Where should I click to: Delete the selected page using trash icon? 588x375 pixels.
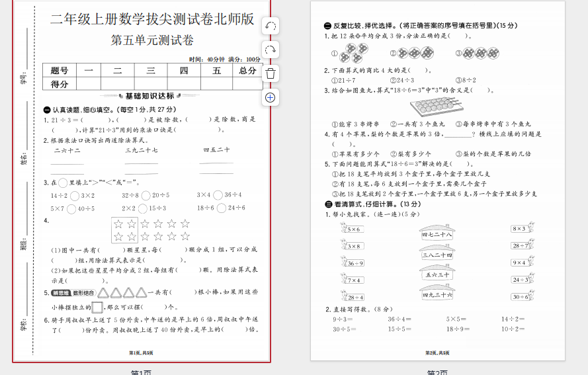coord(270,73)
